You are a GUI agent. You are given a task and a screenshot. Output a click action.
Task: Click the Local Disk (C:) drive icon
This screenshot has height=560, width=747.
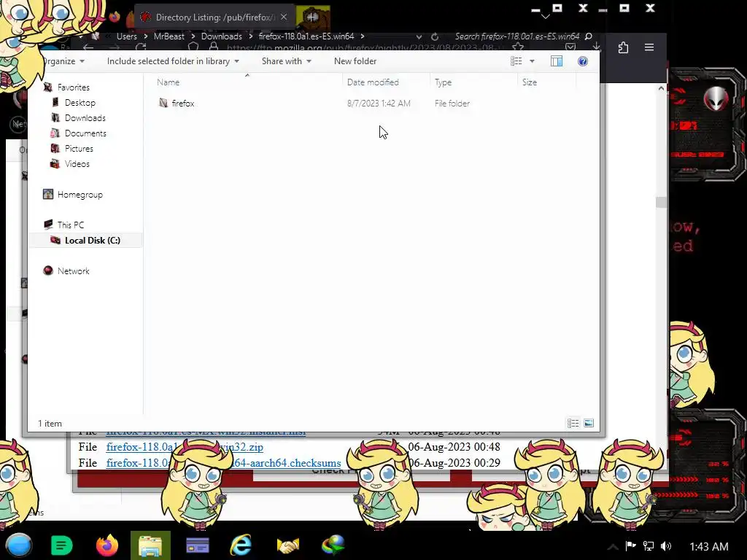click(x=55, y=240)
